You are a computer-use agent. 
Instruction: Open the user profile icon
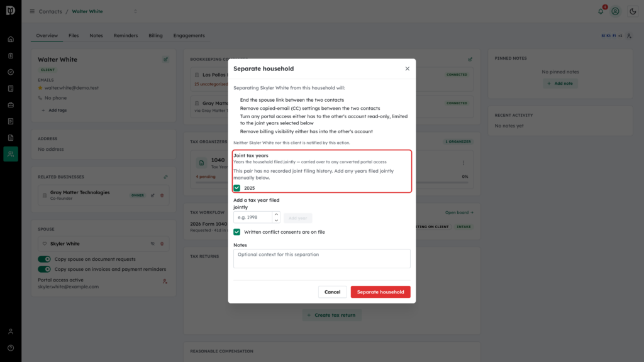coord(615,11)
